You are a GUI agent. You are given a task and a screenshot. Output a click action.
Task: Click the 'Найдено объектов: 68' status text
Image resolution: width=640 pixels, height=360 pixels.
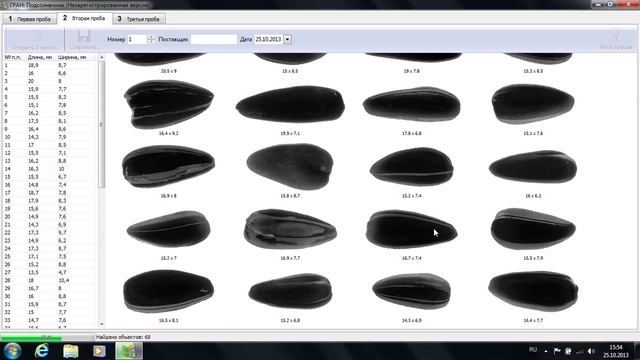pyautogui.click(x=123, y=337)
